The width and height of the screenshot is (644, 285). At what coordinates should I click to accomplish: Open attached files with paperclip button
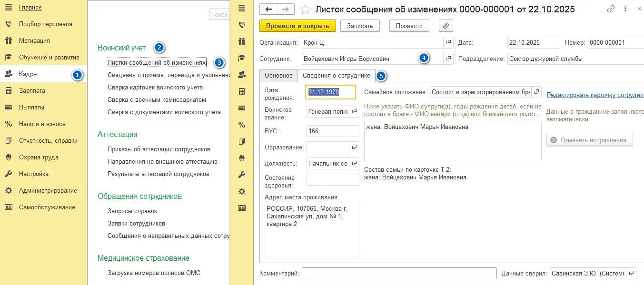click(x=446, y=25)
